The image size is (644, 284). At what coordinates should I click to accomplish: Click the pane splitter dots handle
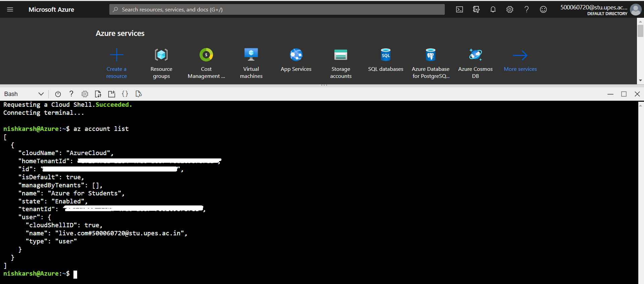tap(324, 85)
